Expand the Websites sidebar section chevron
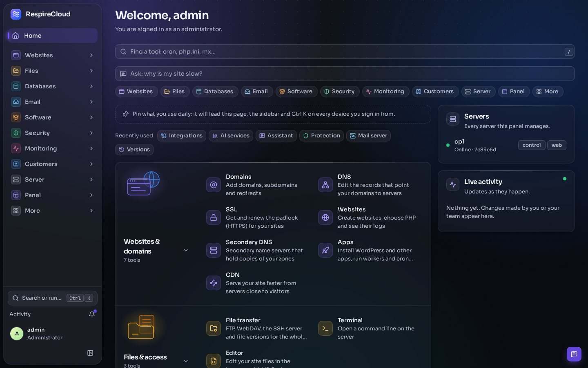 [91, 55]
